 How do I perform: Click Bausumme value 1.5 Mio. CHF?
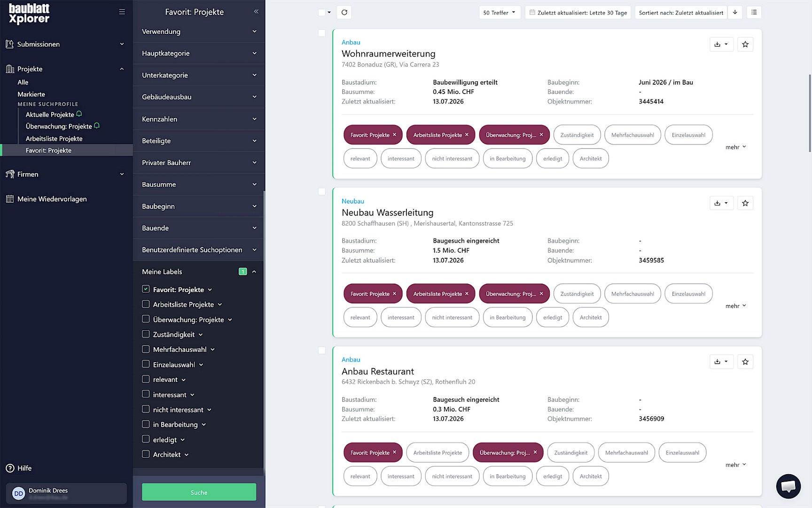click(451, 251)
